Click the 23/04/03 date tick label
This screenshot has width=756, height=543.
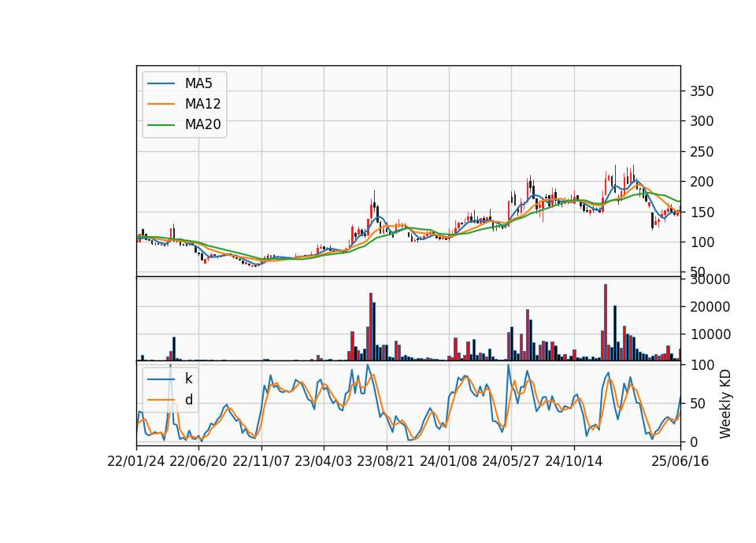pyautogui.click(x=324, y=461)
